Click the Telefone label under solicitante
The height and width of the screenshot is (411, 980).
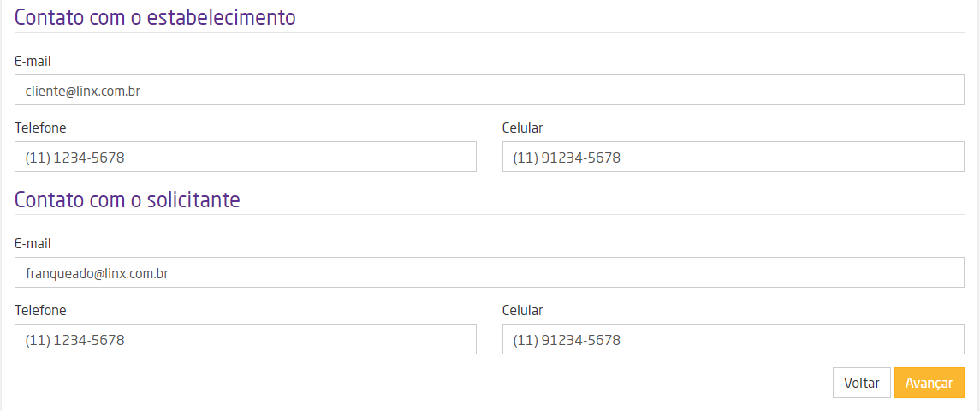[x=40, y=310]
